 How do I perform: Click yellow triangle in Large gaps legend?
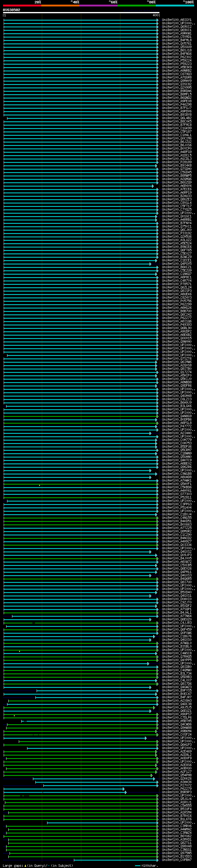pos(25,866)
